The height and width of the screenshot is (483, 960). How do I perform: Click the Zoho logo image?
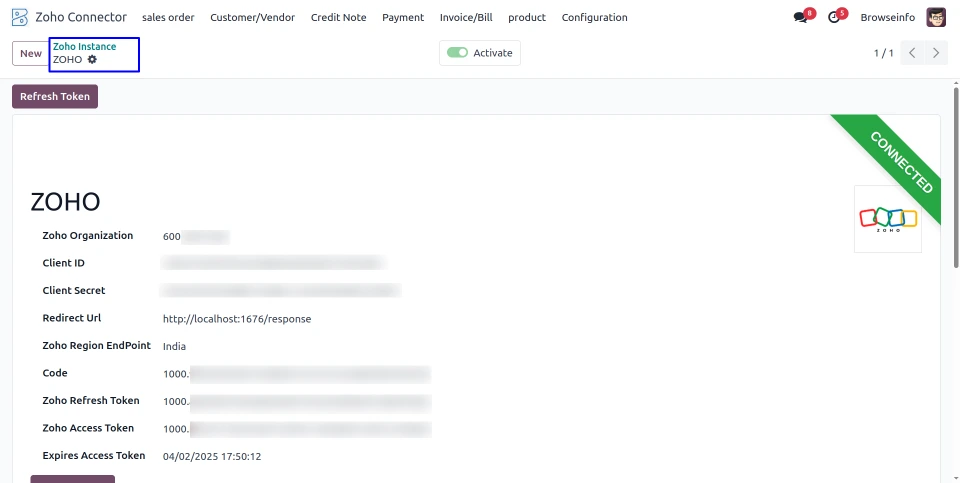point(888,218)
